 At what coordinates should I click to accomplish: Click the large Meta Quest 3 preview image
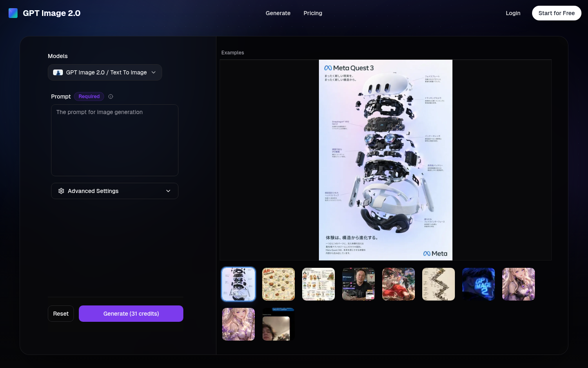pyautogui.click(x=385, y=160)
